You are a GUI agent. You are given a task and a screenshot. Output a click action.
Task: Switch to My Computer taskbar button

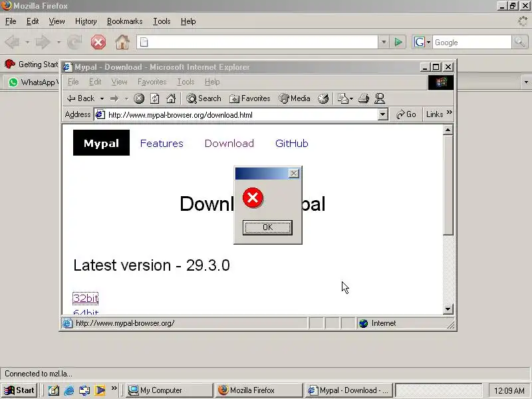click(x=170, y=390)
